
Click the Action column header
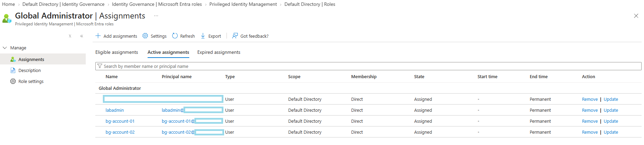(588, 76)
